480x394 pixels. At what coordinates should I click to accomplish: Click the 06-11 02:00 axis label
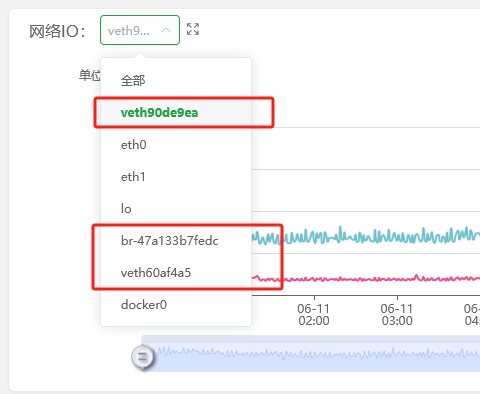(x=314, y=314)
